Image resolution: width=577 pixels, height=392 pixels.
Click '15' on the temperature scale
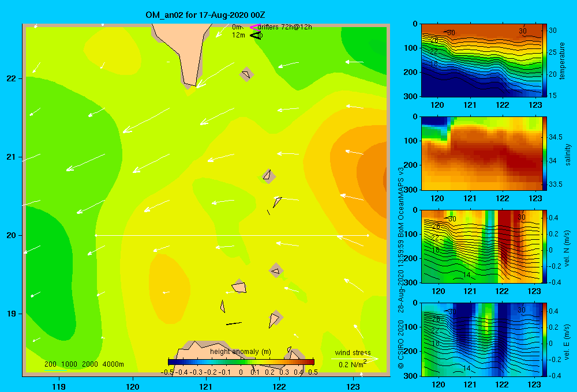(x=553, y=95)
